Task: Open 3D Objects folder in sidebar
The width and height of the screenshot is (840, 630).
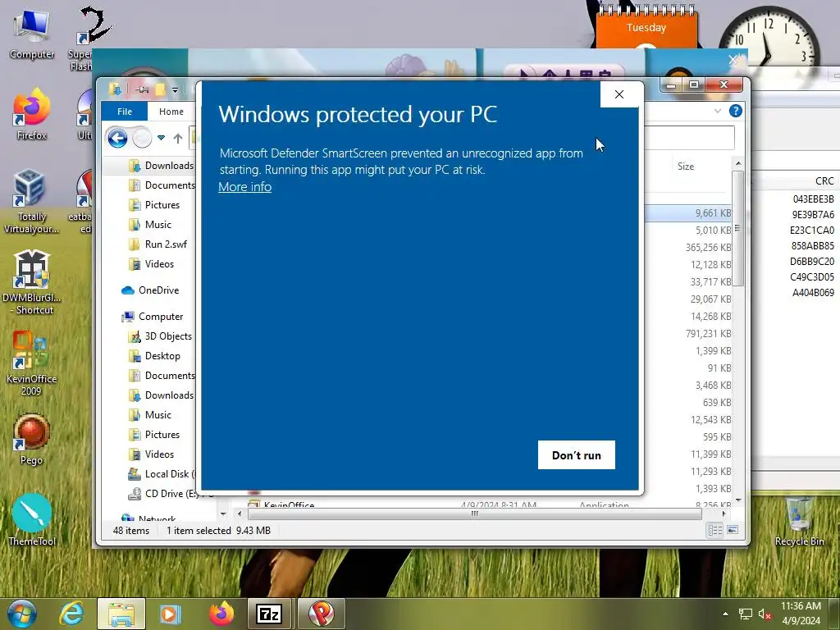Action: 161,336
